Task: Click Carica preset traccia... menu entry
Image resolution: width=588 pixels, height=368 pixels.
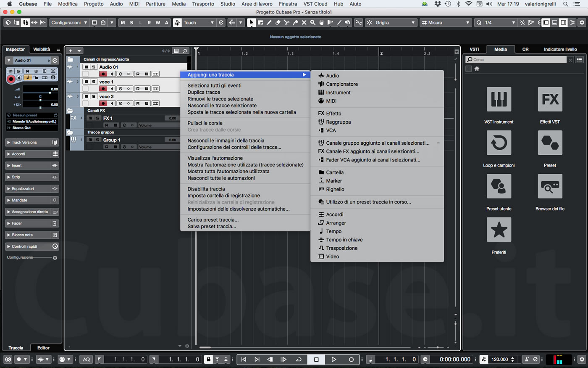Action: (x=213, y=220)
